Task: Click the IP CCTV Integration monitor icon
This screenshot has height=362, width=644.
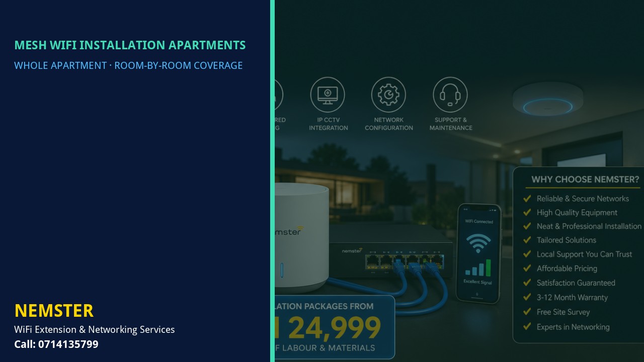Action: point(328,95)
